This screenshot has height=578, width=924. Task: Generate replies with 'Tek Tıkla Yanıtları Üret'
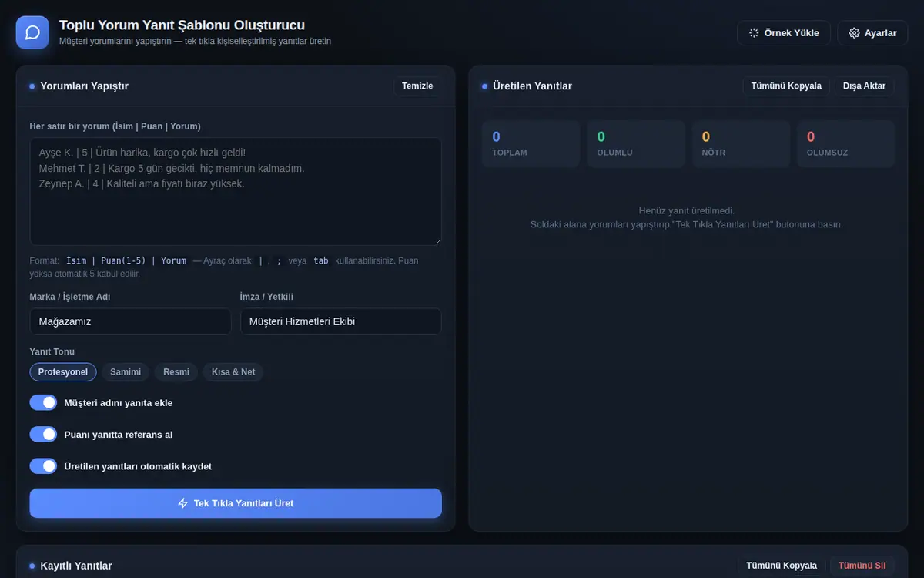[x=236, y=503]
